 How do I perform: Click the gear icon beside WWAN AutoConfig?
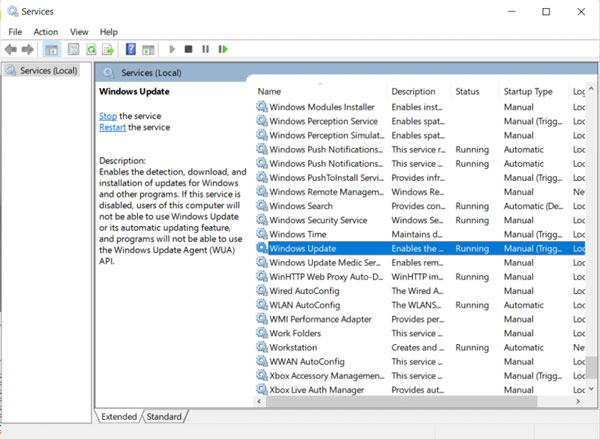coord(262,361)
